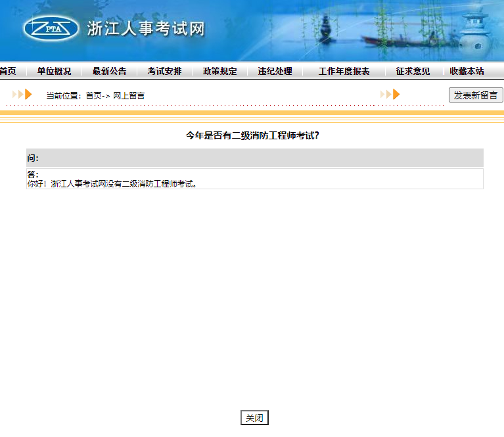
Task: Click 收藏本站 to bookmark the site
Action: click(467, 71)
